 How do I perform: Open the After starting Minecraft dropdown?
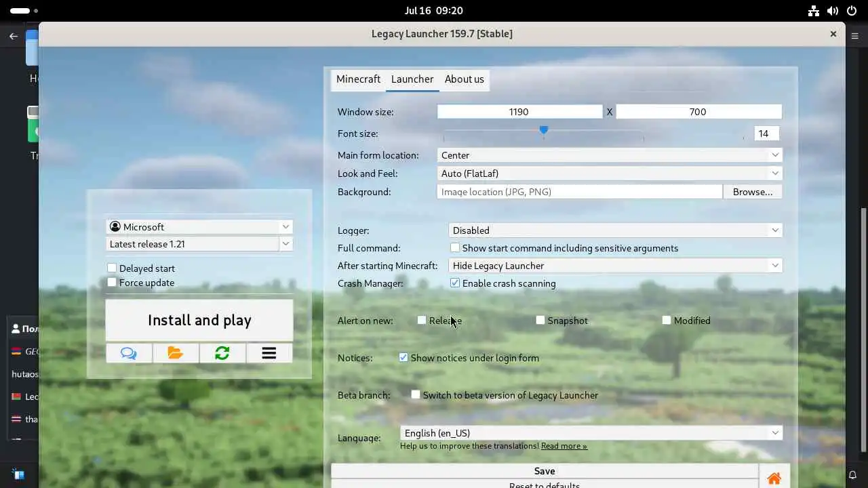pyautogui.click(x=615, y=266)
